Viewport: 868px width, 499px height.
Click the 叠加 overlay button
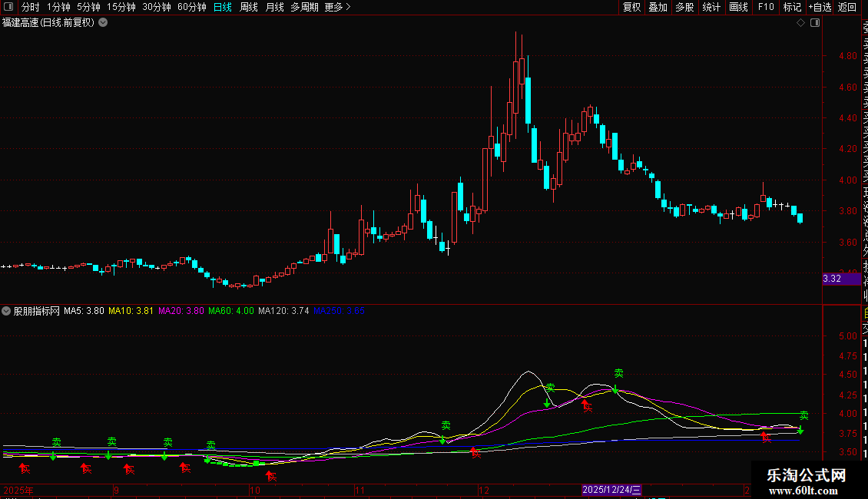(658, 7)
